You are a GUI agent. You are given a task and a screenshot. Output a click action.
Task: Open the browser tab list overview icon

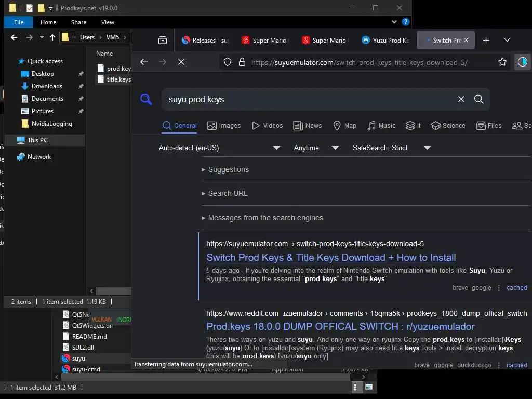163,41
